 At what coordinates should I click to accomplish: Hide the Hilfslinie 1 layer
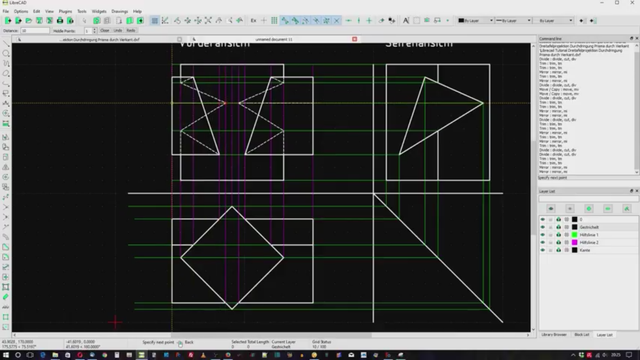tap(542, 235)
